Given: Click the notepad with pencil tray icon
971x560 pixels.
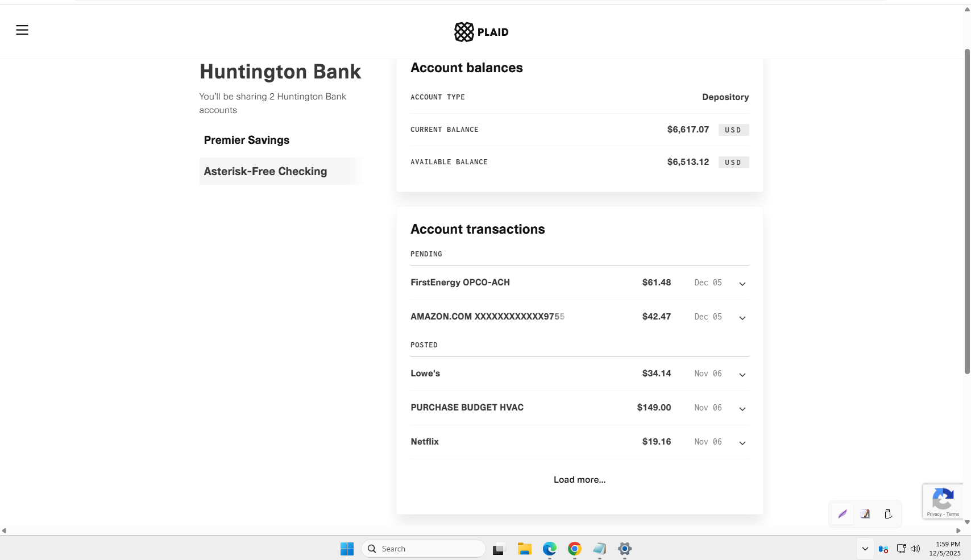Looking at the screenshot, I should pyautogui.click(x=865, y=514).
